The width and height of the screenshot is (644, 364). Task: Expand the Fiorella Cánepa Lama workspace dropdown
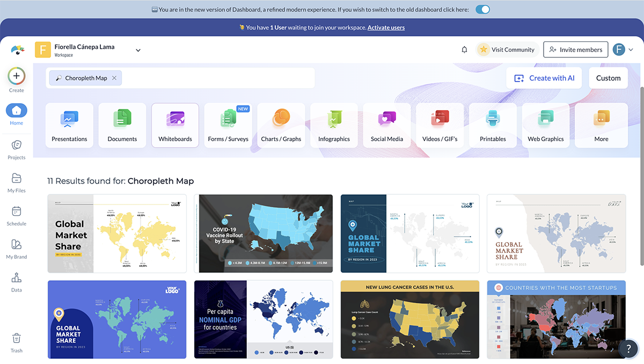pos(138,49)
